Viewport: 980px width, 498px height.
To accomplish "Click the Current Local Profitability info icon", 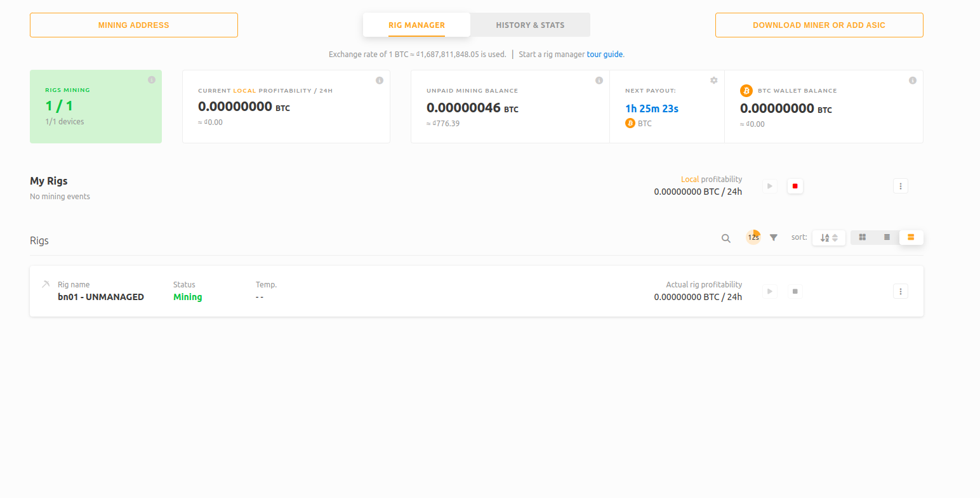I will [380, 80].
